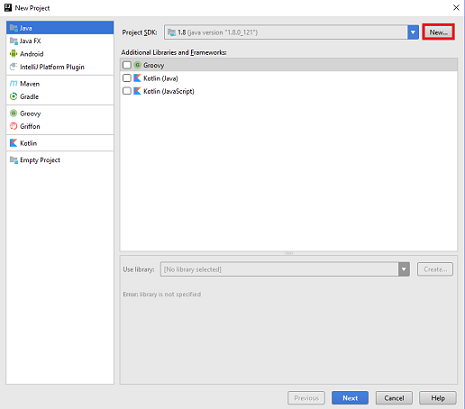This screenshot has width=465, height=409.
Task: Click the No library selected combo box
Action: [285, 269]
